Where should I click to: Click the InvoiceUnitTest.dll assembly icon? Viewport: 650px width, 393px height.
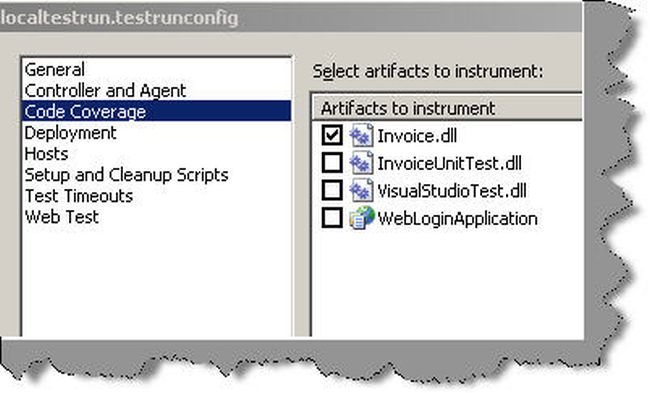tap(361, 163)
